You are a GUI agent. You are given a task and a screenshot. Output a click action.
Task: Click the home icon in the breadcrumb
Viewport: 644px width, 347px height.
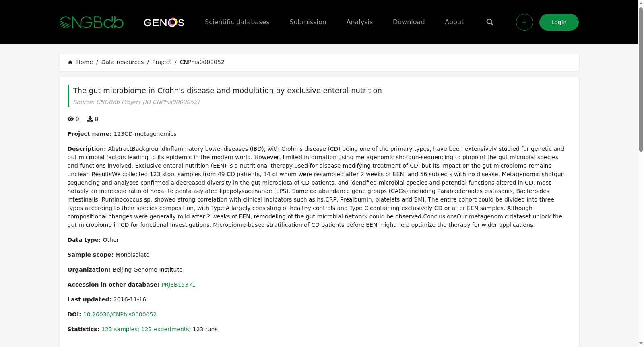pyautogui.click(x=70, y=62)
